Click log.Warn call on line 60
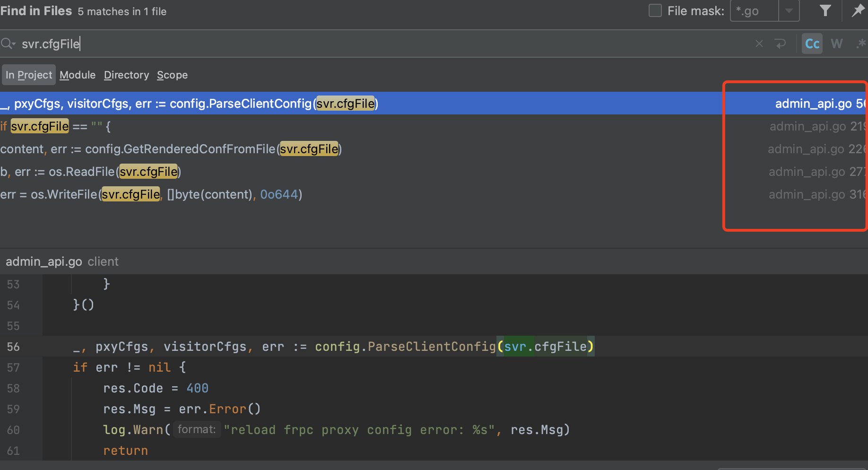 136,430
